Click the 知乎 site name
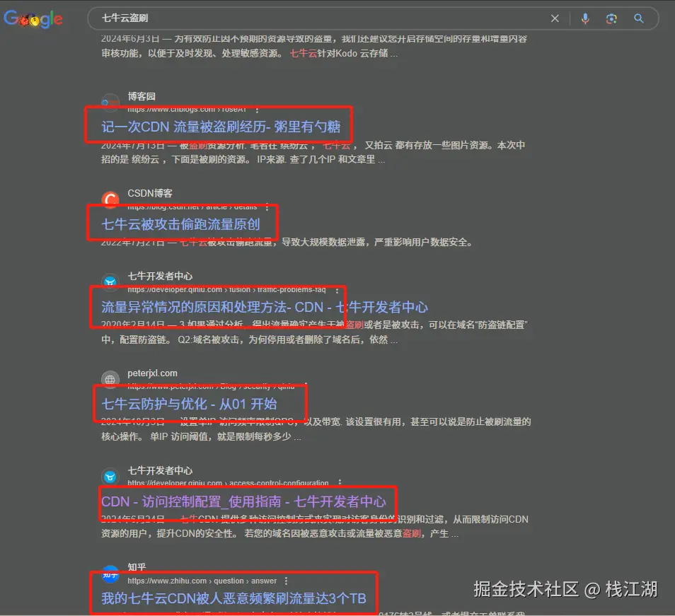 137,567
